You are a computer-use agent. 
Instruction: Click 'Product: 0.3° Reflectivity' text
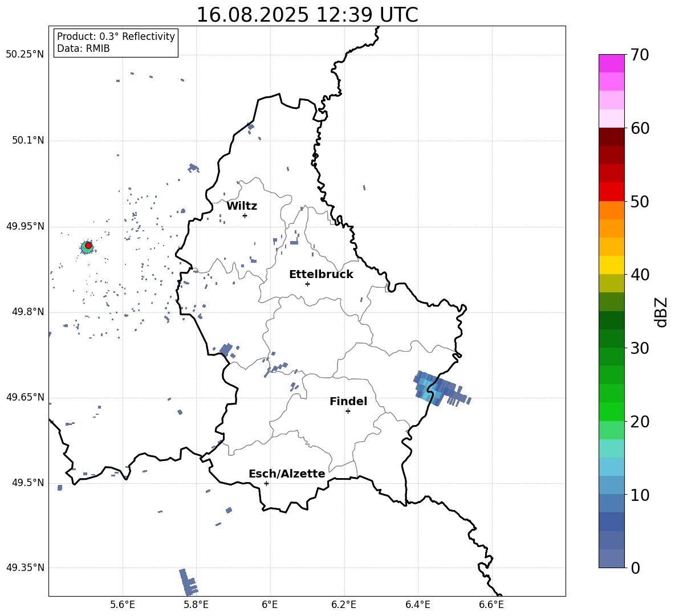(116, 36)
